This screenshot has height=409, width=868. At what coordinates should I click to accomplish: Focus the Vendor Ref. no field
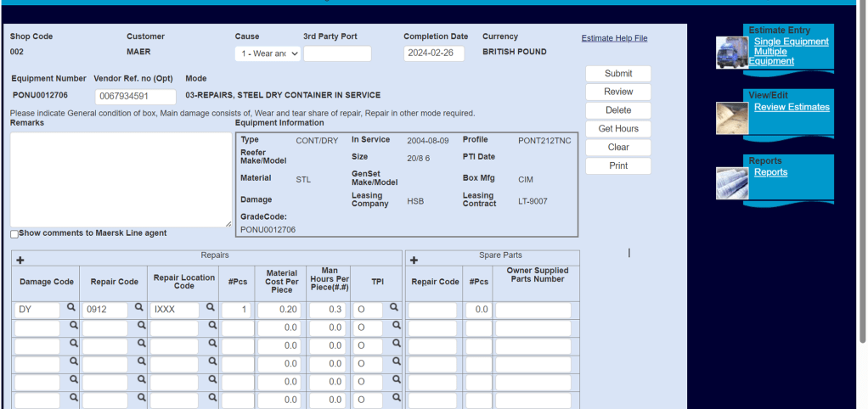point(135,97)
